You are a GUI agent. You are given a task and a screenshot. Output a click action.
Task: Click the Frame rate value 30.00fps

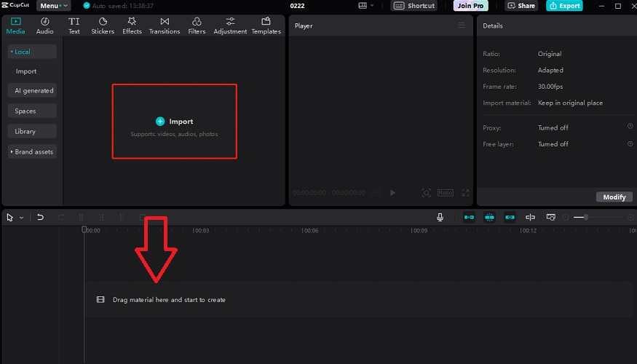click(550, 87)
